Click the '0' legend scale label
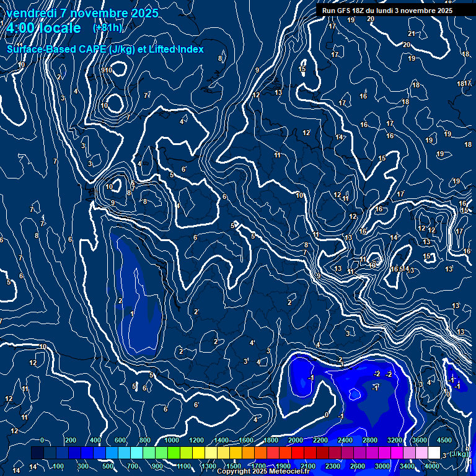This screenshot has height=476, width=476. (42, 440)
